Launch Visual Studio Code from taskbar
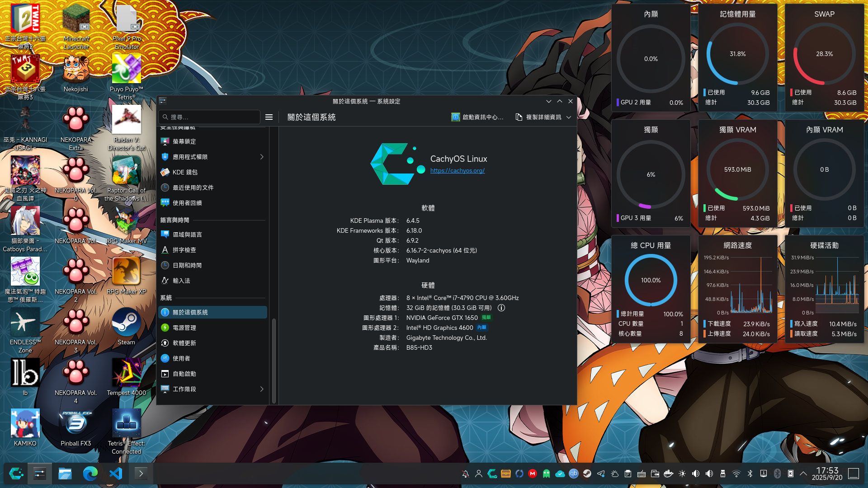 pos(116,474)
